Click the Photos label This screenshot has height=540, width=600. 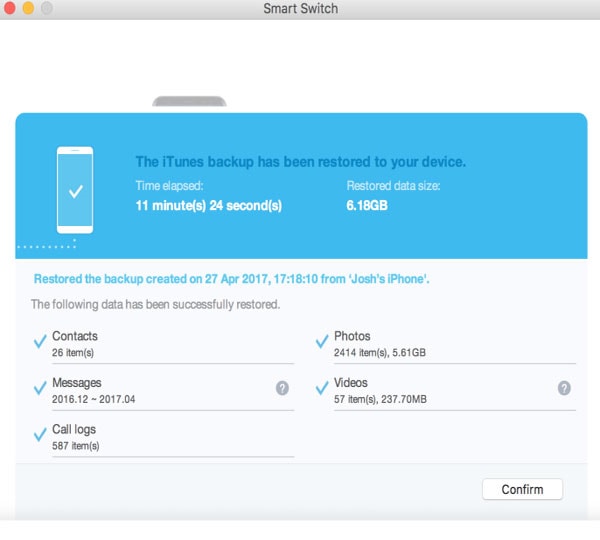[x=352, y=336]
